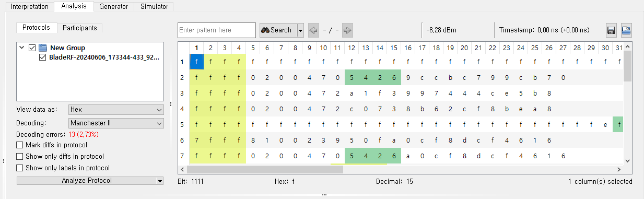The height and width of the screenshot is (199, 644).
Task: Click the previous search result arrow
Action: tap(313, 30)
